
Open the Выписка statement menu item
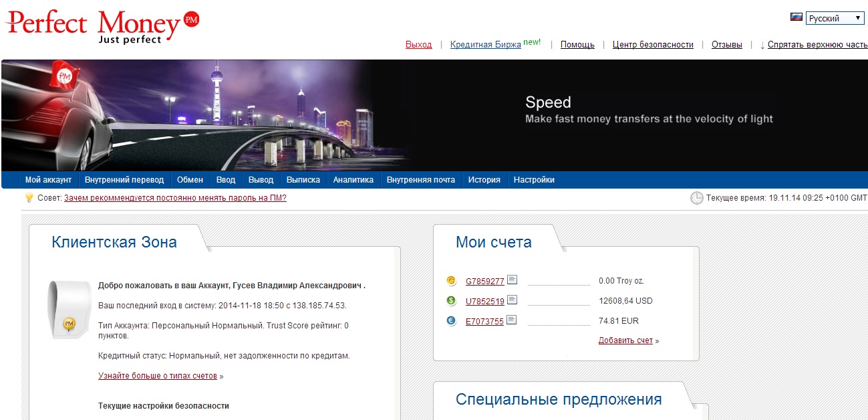coord(303,180)
